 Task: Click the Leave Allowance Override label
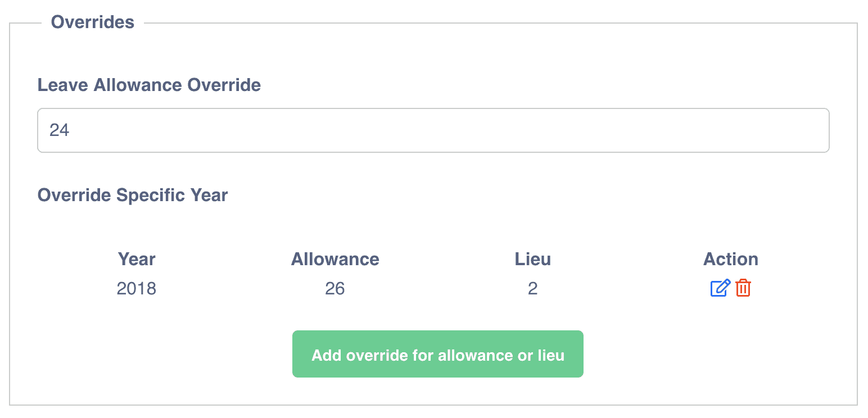pyautogui.click(x=149, y=85)
